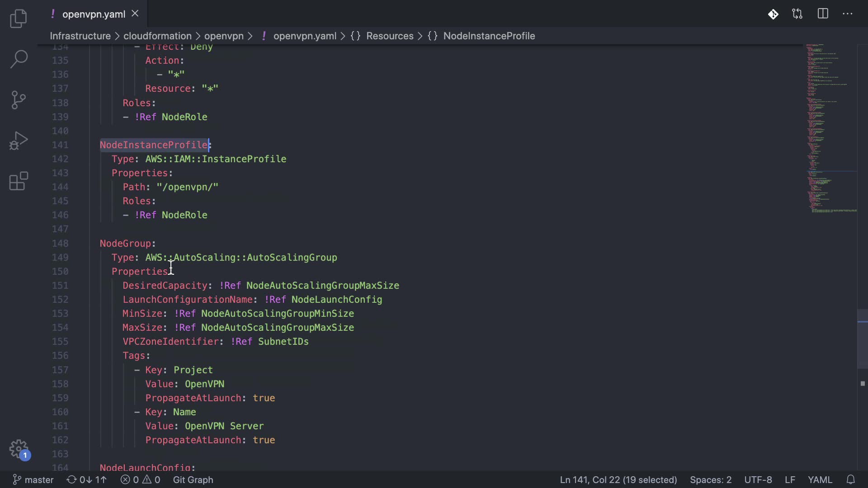Click the NodeInstanceProfile breadcrumb
This screenshot has width=868, height=488.
coord(489,36)
